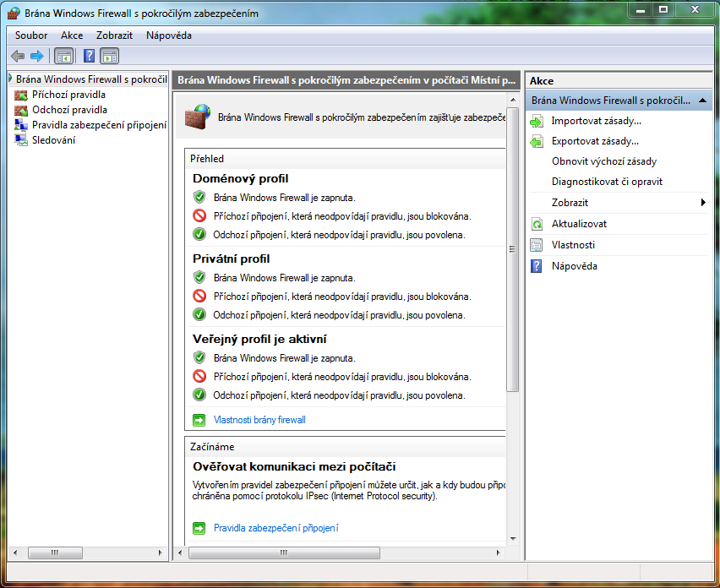The image size is (720, 588).
Task: Click Aktualizovat in the Akce pane
Action: click(x=579, y=224)
